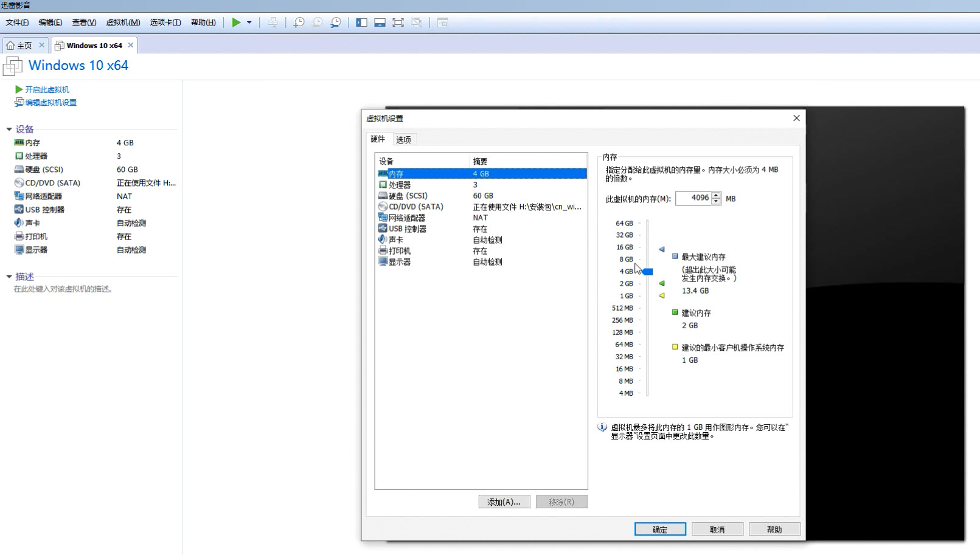980x555 pixels.
Task: Click the console view icon at toolbar end
Action: pos(443,22)
